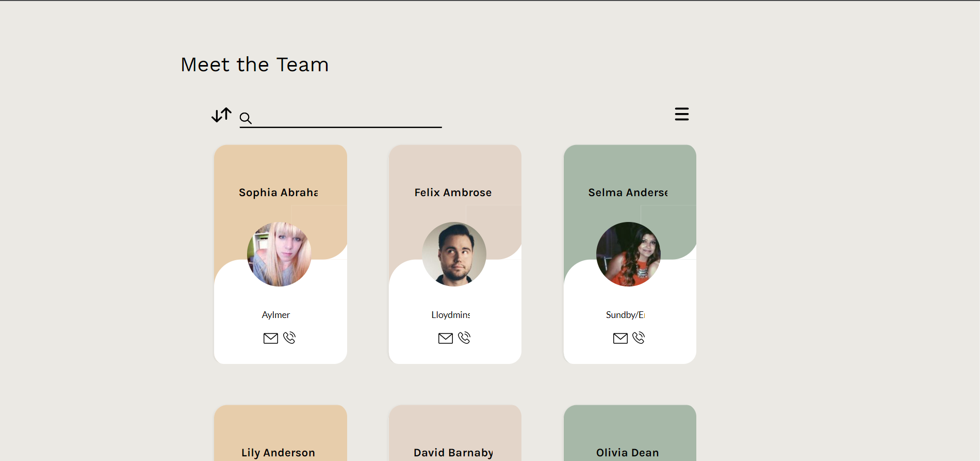Click phone icon on Felix Ambrose's card
The height and width of the screenshot is (461, 980).
[x=464, y=338]
